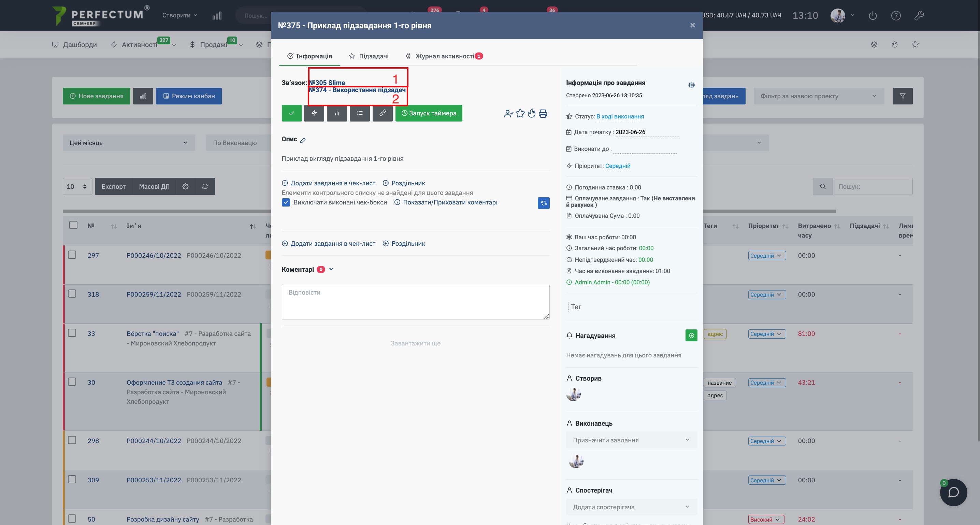
Task: Click the flame icon in task modal
Action: (x=532, y=113)
